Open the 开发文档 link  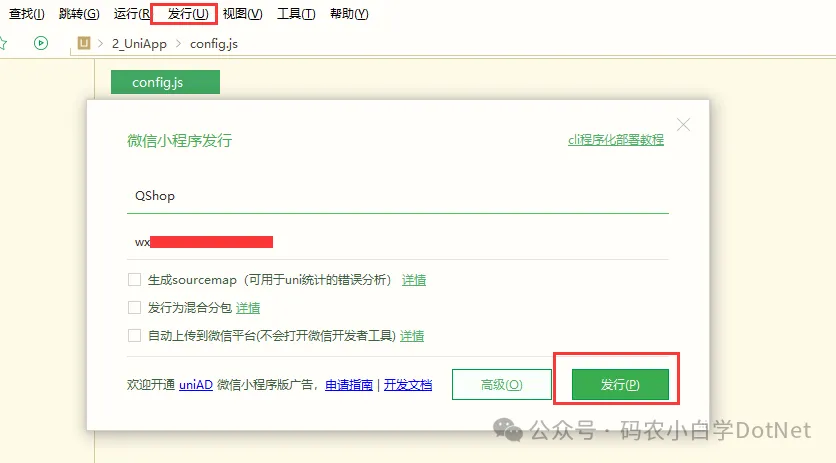pos(408,385)
